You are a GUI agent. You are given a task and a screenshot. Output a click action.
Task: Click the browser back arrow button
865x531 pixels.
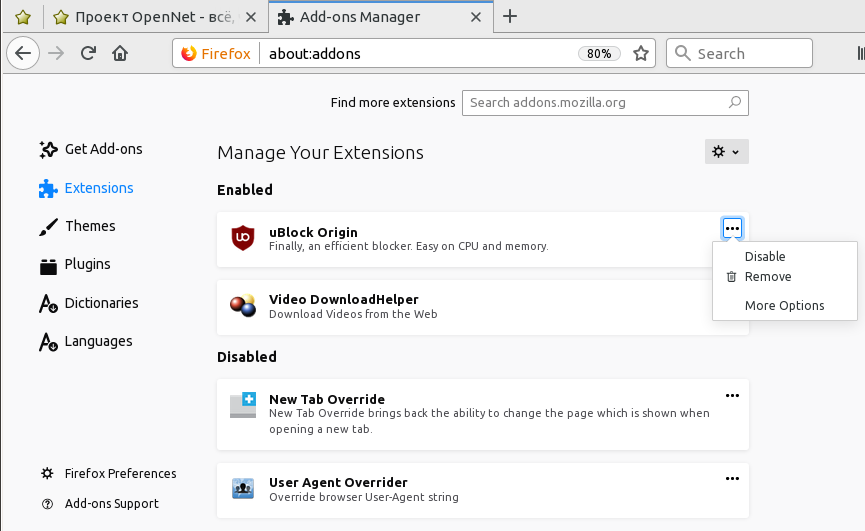click(x=22, y=54)
